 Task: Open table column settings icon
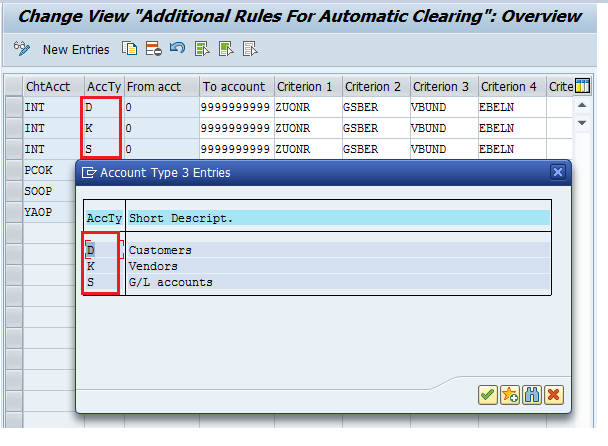pyautogui.click(x=582, y=86)
